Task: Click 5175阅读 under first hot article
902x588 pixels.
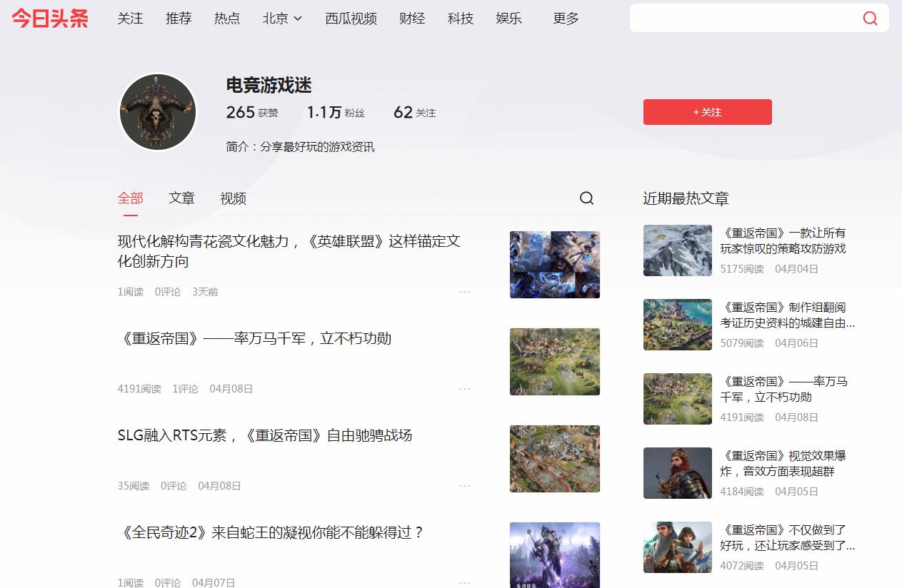Action: [x=742, y=269]
